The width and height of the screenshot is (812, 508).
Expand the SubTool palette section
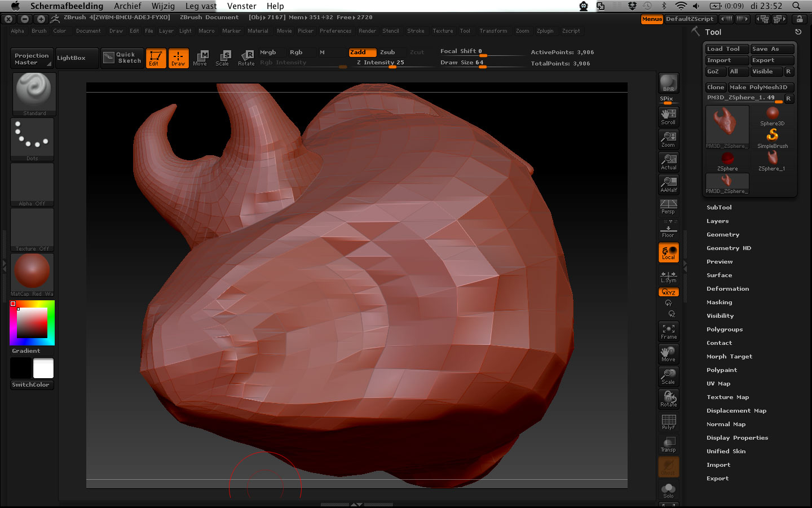tap(719, 207)
